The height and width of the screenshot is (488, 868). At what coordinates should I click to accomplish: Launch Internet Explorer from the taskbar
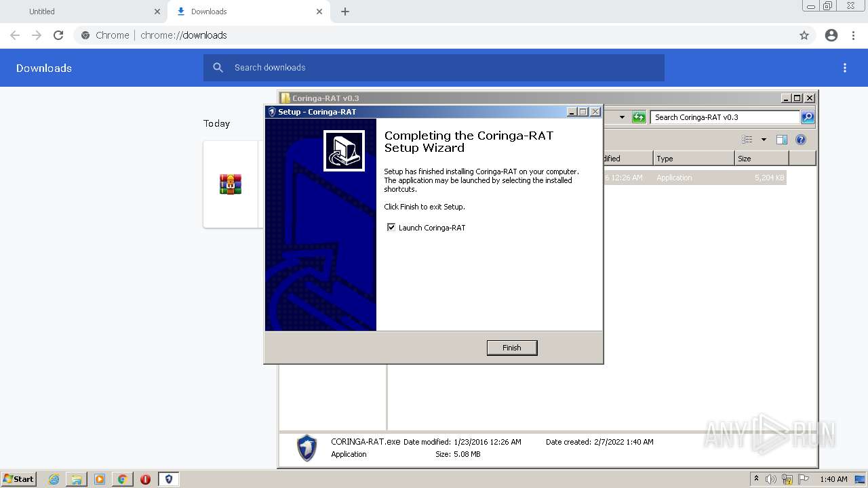click(x=54, y=479)
